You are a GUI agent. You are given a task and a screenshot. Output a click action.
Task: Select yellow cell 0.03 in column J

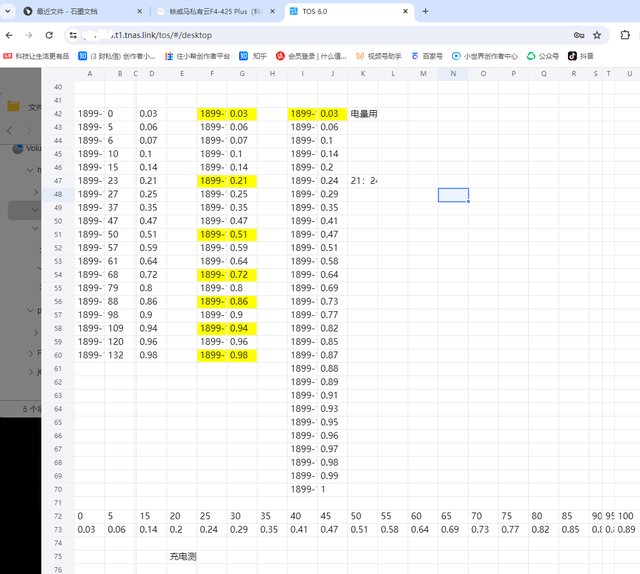click(333, 114)
